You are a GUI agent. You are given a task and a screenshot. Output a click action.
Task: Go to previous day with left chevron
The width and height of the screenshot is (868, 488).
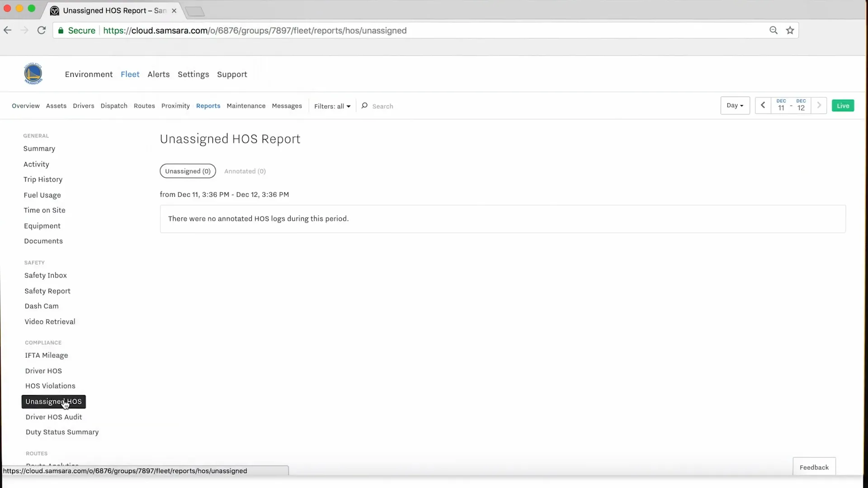[x=763, y=105]
